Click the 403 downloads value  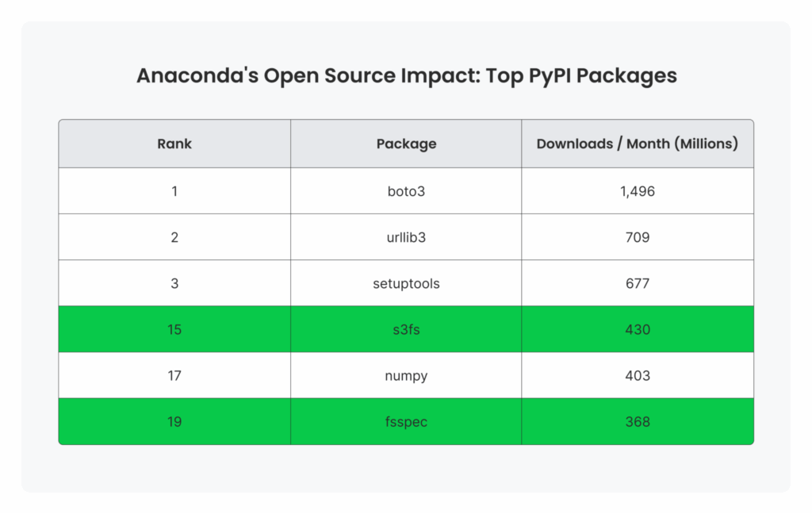(x=638, y=375)
